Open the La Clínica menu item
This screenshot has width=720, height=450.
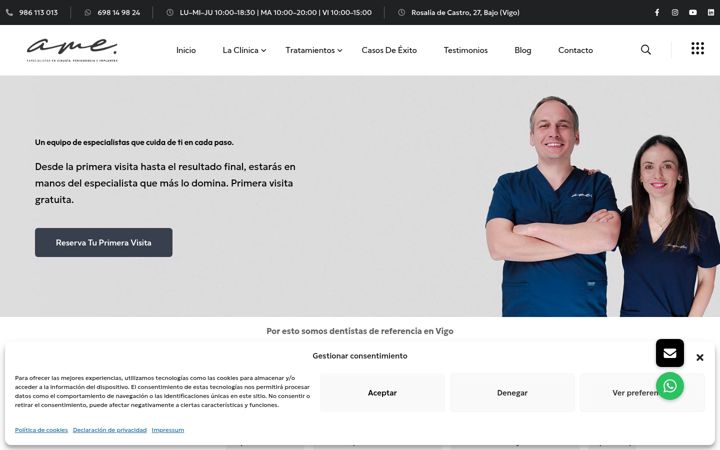[x=240, y=50]
